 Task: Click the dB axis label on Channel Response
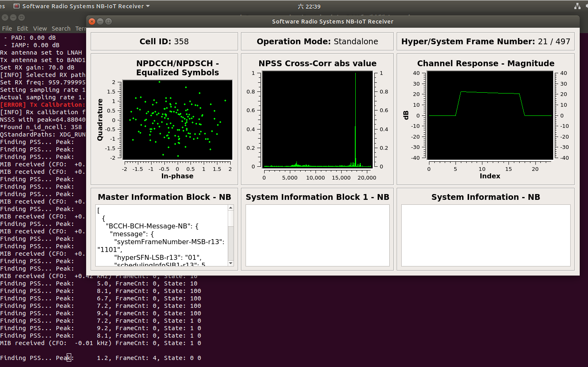(406, 115)
